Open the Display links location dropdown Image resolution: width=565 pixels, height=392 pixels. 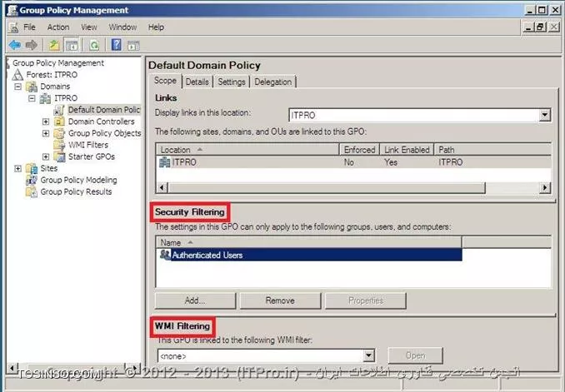[544, 115]
